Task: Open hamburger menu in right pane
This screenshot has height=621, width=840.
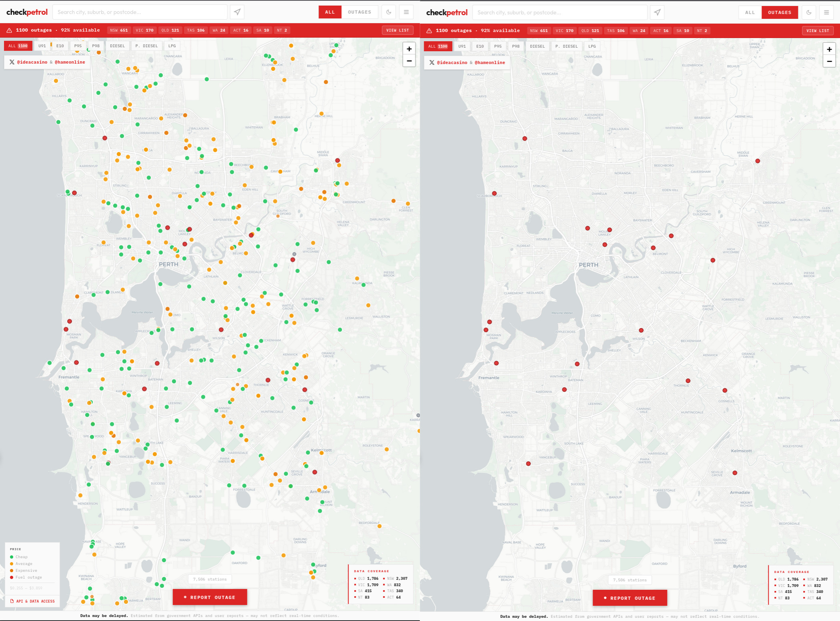Action: tap(826, 12)
